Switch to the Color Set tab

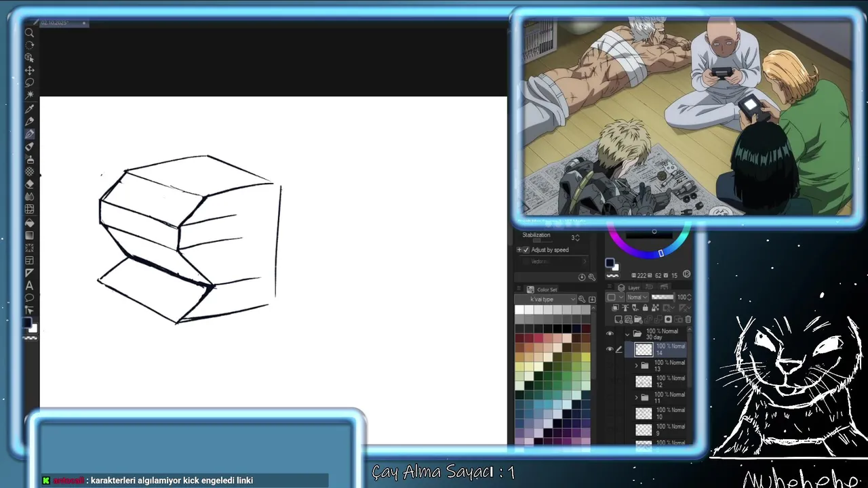click(x=541, y=289)
